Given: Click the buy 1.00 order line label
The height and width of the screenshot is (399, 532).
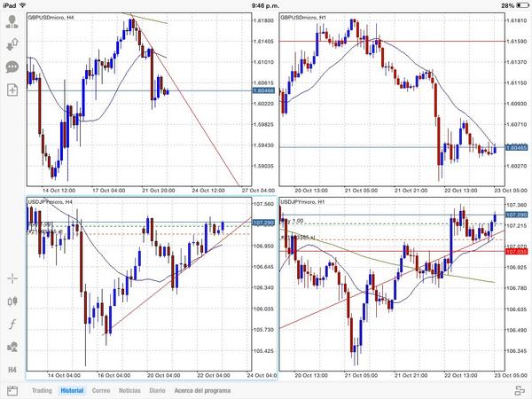Looking at the screenshot, I should point(292,221).
